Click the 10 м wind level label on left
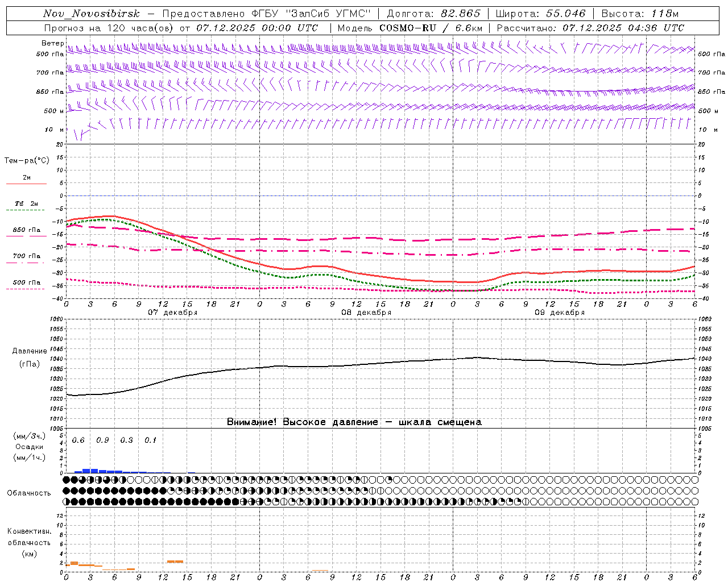 (x=55, y=130)
